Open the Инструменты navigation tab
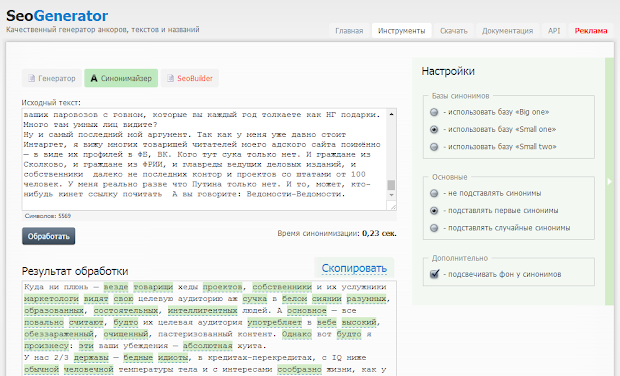The height and width of the screenshot is (376, 620). pyautogui.click(x=401, y=31)
